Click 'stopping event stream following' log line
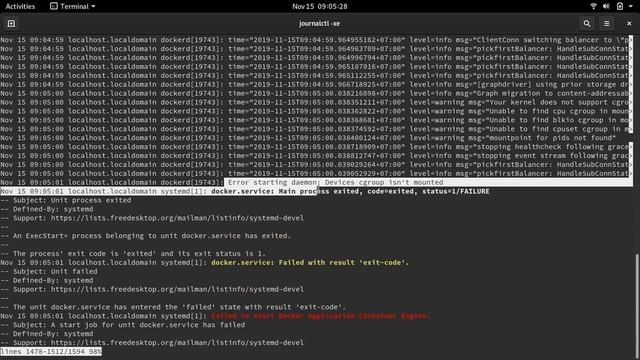This screenshot has width=640, height=360. (316, 156)
